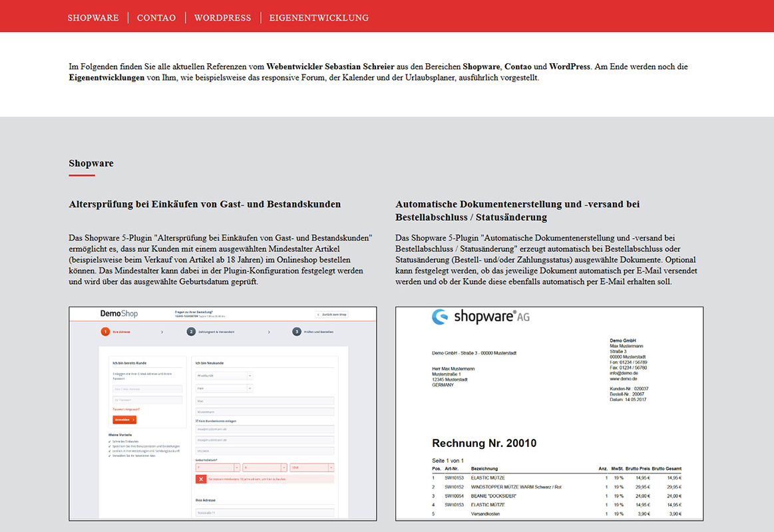Screen dimensions: 774x532
Task: Click the DemoShop logo in the screenshot
Action: pyautogui.click(x=119, y=314)
